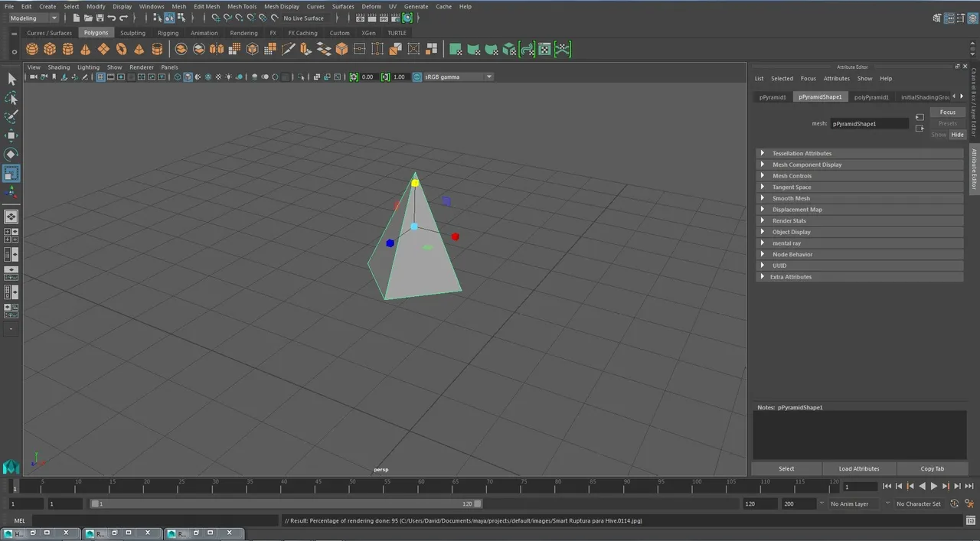Open the Render Settings clapper icon

396,18
